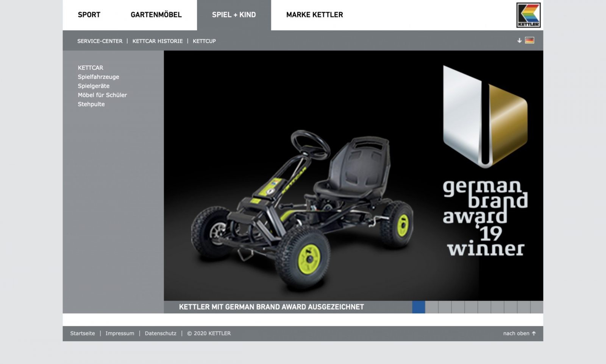This screenshot has width=606, height=364.
Task: Select KETTCAR in the sidebar
Action: coord(91,68)
